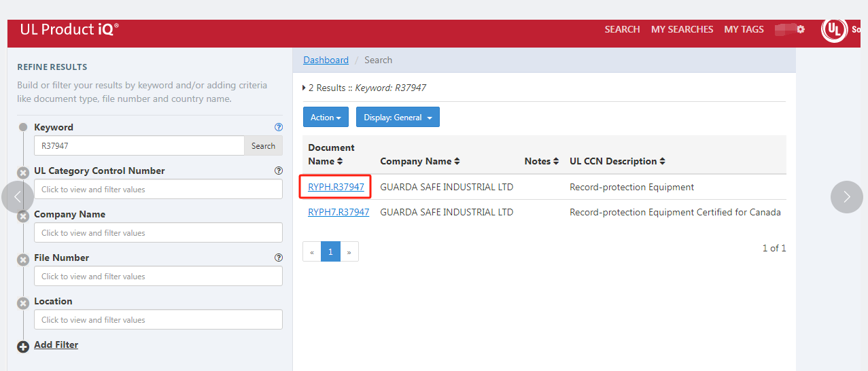Viewport: 868px width, 371px height.
Task: Go to previous slide with left arrow
Action: coord(18,197)
